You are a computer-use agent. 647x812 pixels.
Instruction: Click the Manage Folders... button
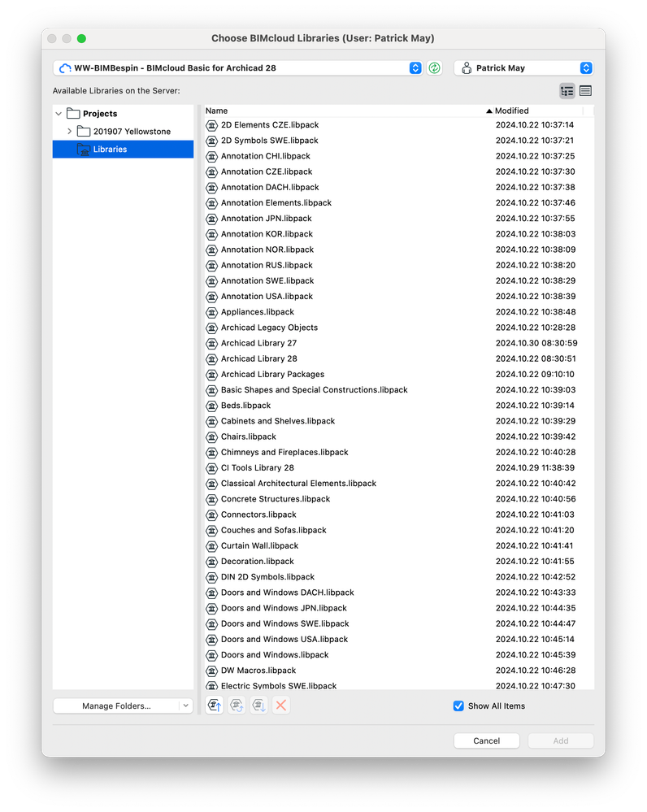click(116, 706)
